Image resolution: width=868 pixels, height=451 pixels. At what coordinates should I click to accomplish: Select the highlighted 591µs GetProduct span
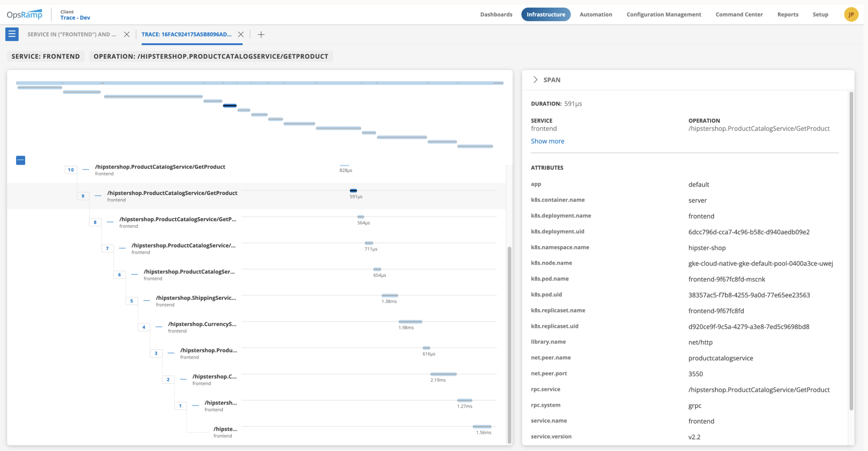pos(353,190)
